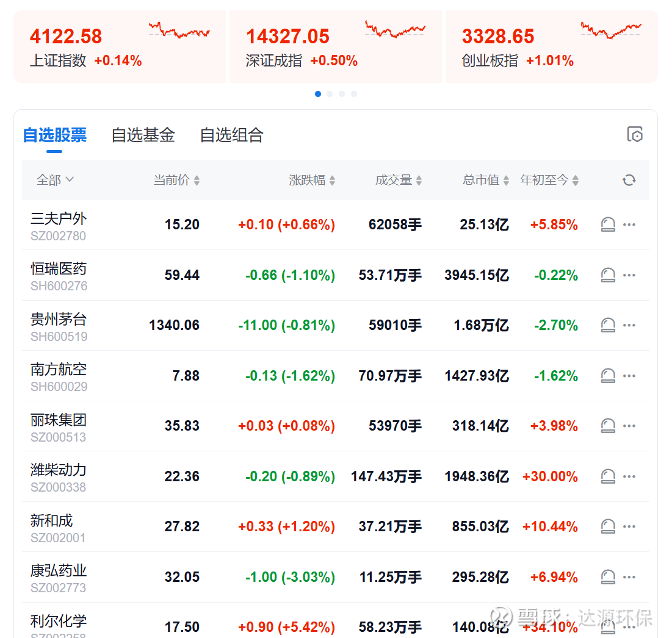Click 三夫户外 volume 62058手
This screenshot has width=672, height=638.
(396, 224)
